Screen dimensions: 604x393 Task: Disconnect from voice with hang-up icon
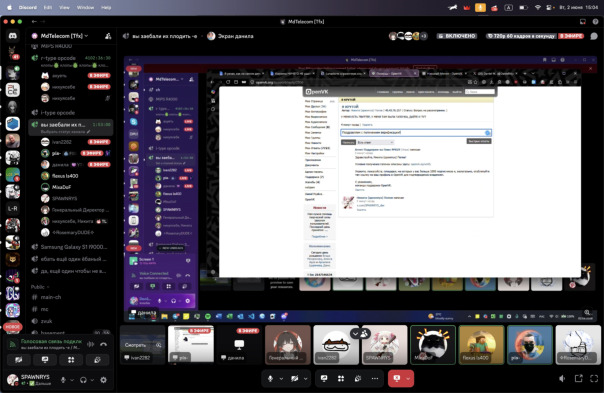point(104,344)
